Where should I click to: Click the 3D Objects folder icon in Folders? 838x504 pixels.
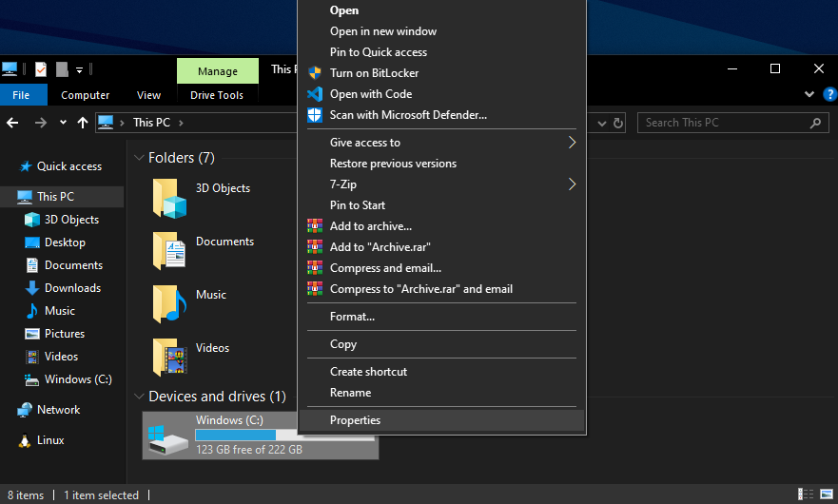[169, 199]
